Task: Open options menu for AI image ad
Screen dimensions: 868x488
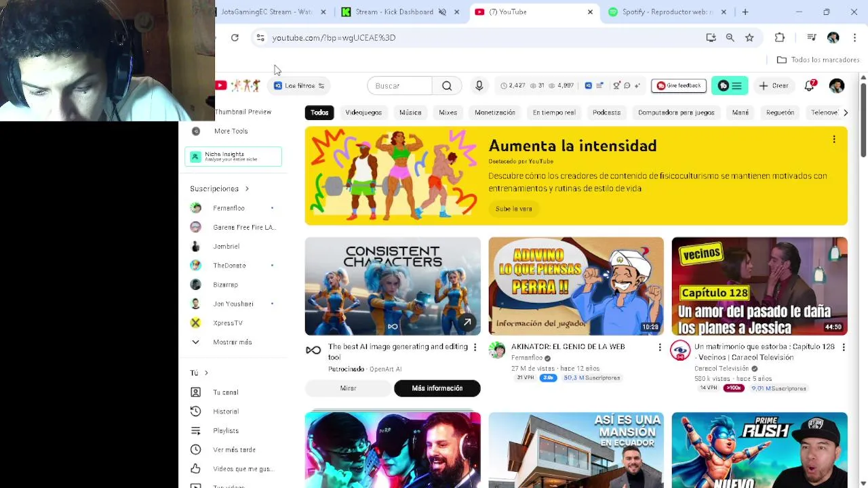Action: pos(475,347)
